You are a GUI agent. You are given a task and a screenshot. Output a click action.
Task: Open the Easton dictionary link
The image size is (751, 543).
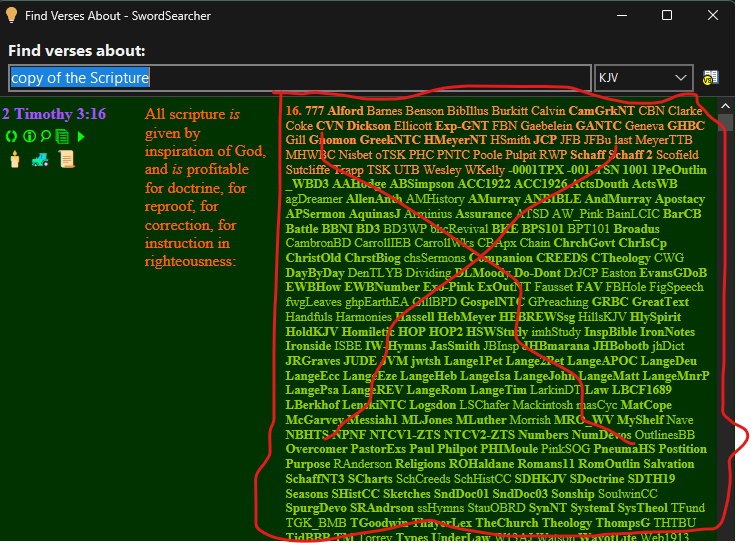tap(618, 273)
